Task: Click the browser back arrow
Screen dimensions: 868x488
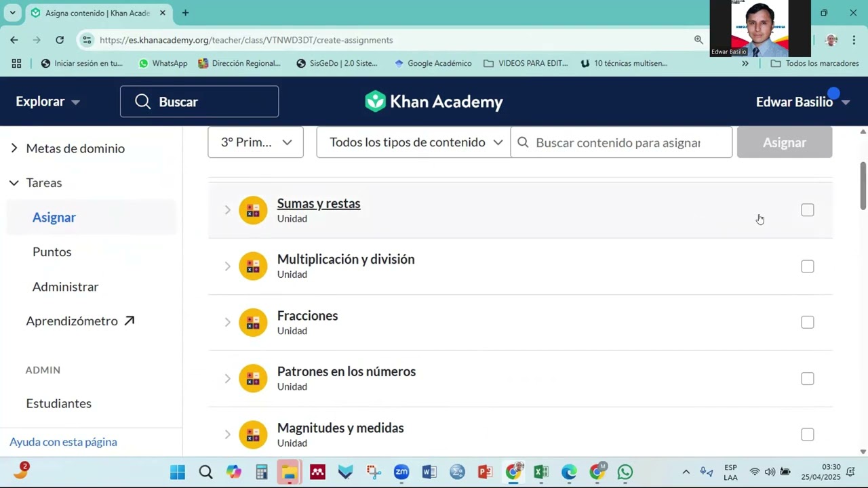Action: [x=14, y=40]
